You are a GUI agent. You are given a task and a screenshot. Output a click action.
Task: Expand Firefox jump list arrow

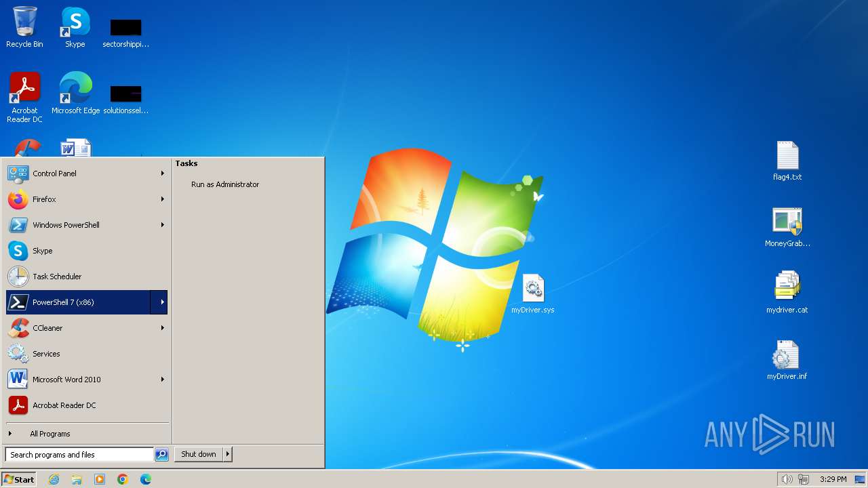(x=162, y=199)
